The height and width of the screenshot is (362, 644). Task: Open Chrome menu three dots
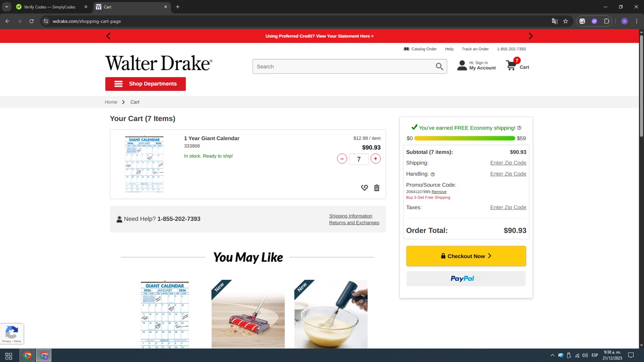636,21
